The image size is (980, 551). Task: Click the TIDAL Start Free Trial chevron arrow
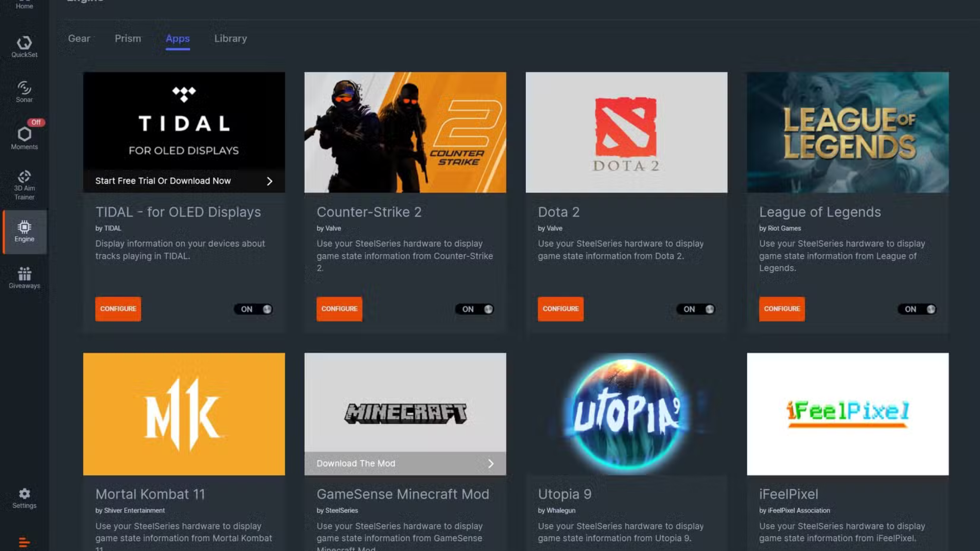point(269,181)
